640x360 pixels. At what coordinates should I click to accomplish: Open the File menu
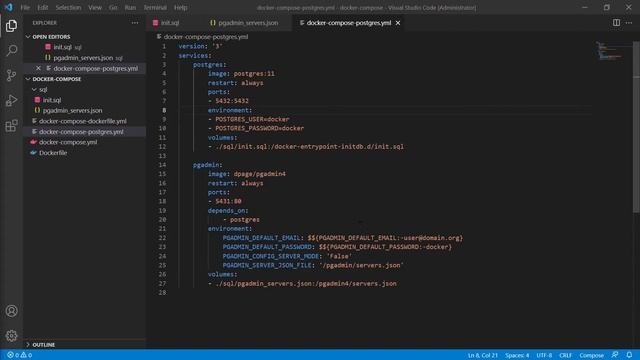[25, 7]
